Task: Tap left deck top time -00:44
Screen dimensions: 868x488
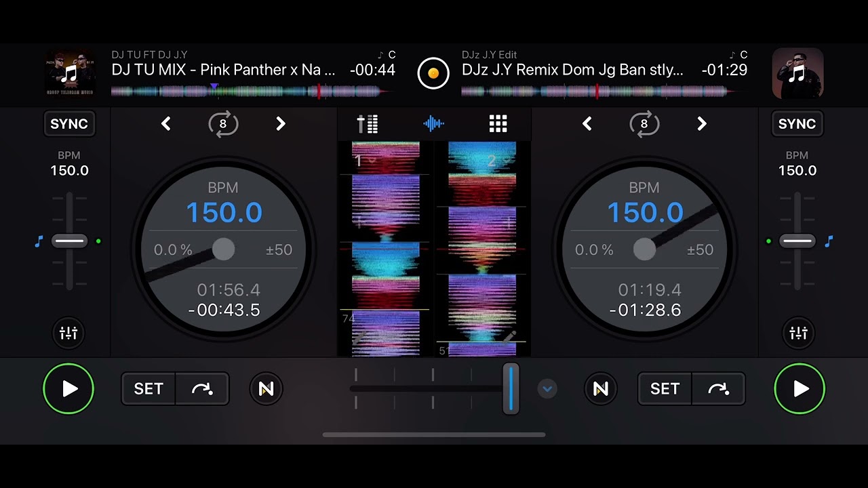Action: (x=372, y=70)
